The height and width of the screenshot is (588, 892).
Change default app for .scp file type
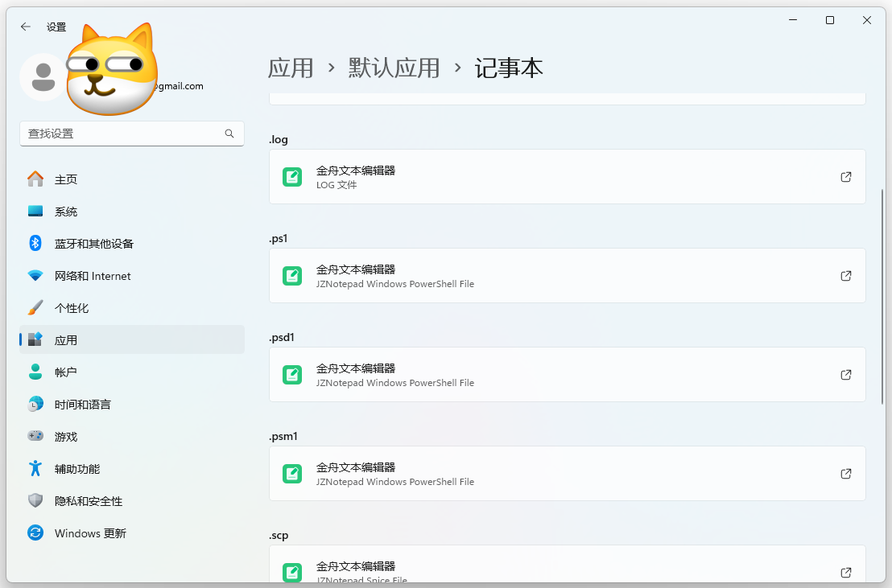(x=568, y=564)
